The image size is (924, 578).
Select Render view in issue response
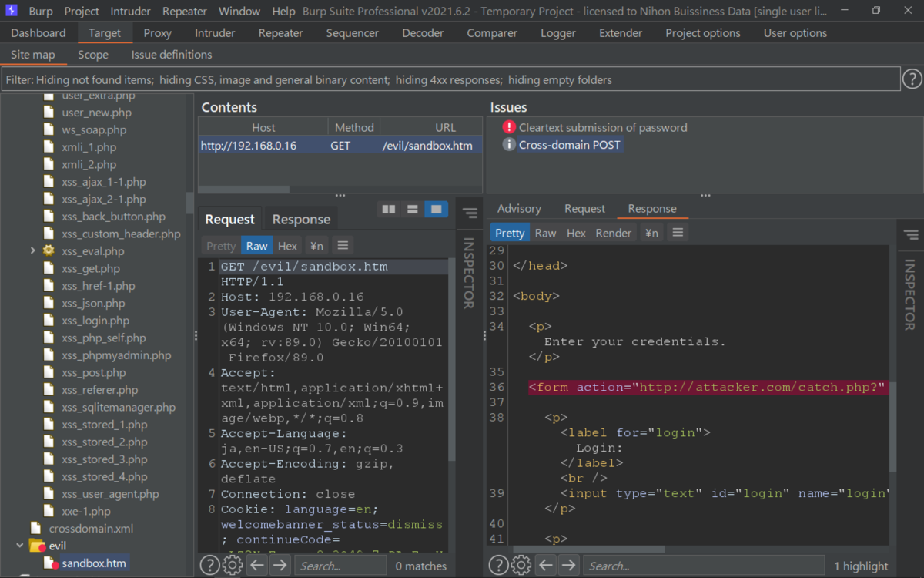click(x=614, y=233)
